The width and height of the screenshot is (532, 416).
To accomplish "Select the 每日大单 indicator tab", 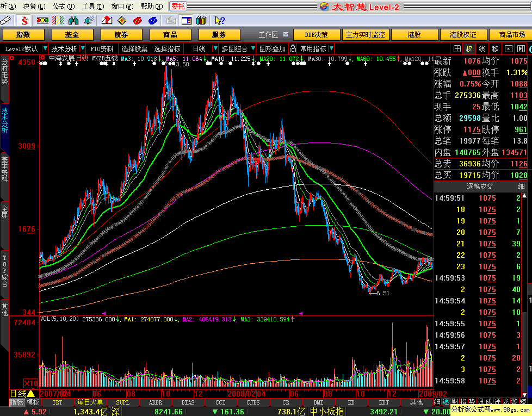I will (90, 402).
